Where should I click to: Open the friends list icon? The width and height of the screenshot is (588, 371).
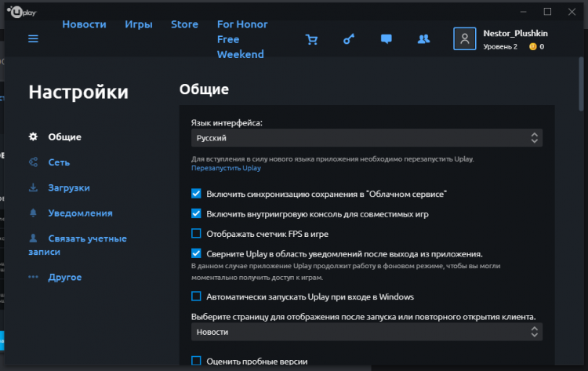point(424,39)
